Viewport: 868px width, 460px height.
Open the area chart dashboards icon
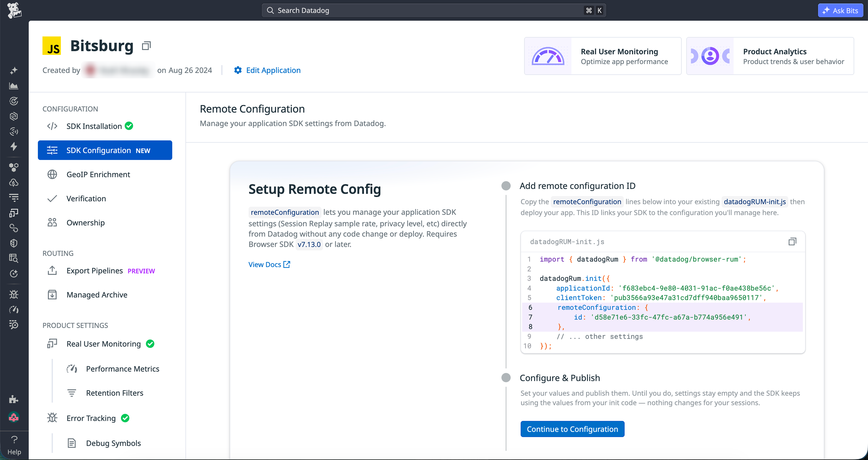click(14, 86)
